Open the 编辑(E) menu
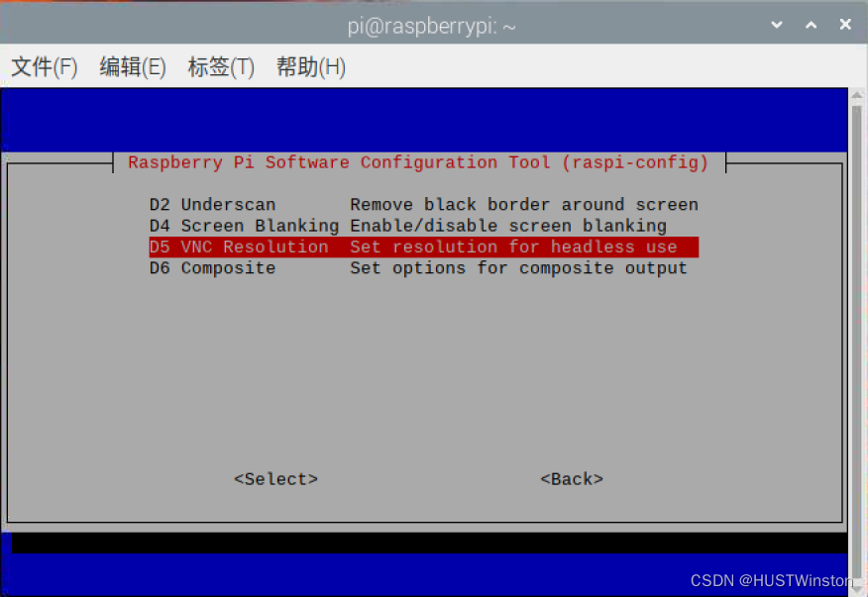This screenshot has height=597, width=868. click(x=133, y=67)
